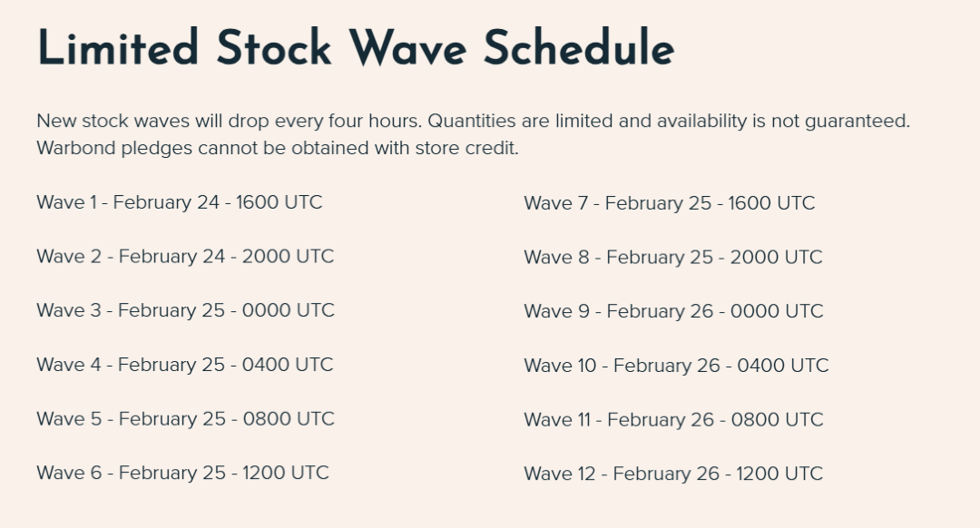Select Wave 7 February 25 1600 UTC entry
Viewport: 980px width, 528px height.
click(x=669, y=203)
